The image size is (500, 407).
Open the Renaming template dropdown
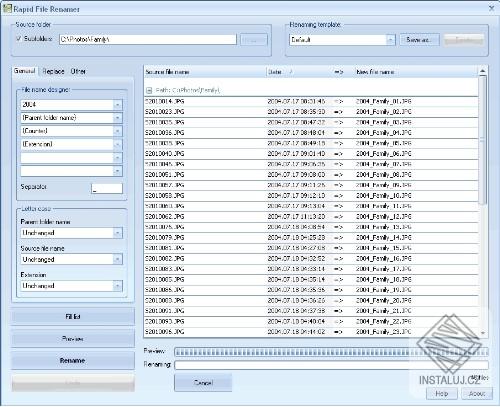click(391, 40)
